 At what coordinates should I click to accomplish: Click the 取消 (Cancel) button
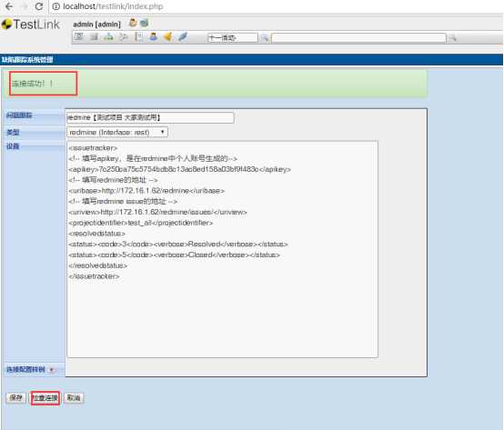74,398
